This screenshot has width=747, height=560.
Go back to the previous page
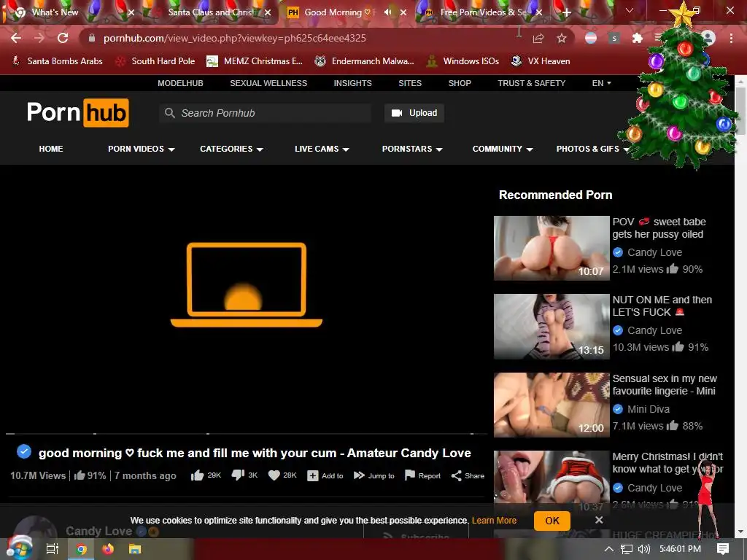[16, 38]
